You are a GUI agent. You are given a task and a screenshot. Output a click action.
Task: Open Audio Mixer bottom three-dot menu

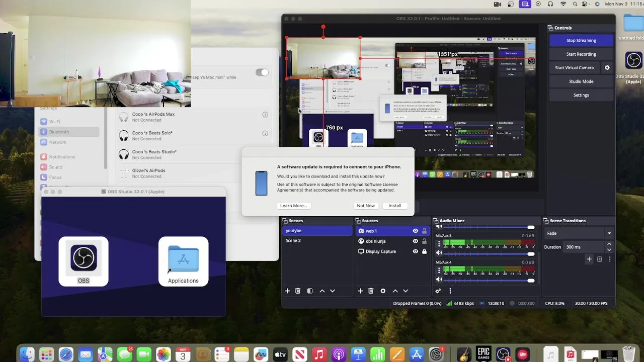(450, 291)
